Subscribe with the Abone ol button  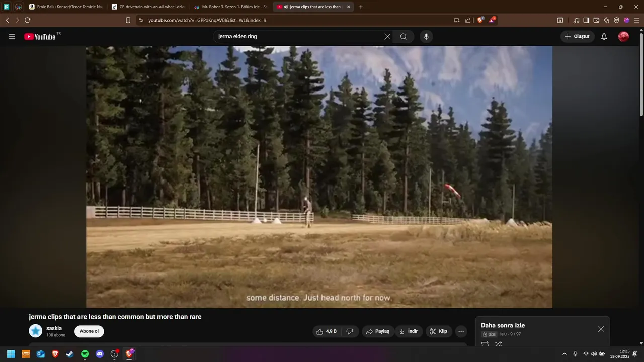89,331
